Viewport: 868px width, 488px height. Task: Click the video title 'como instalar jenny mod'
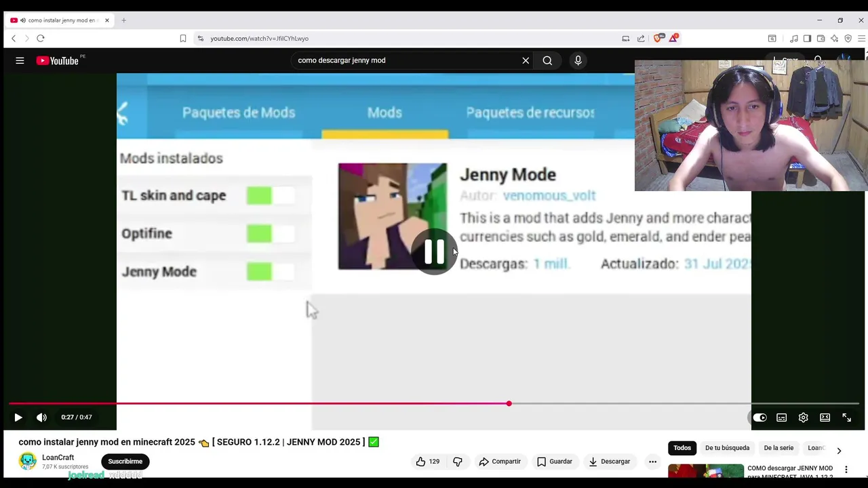pyautogui.click(x=199, y=442)
